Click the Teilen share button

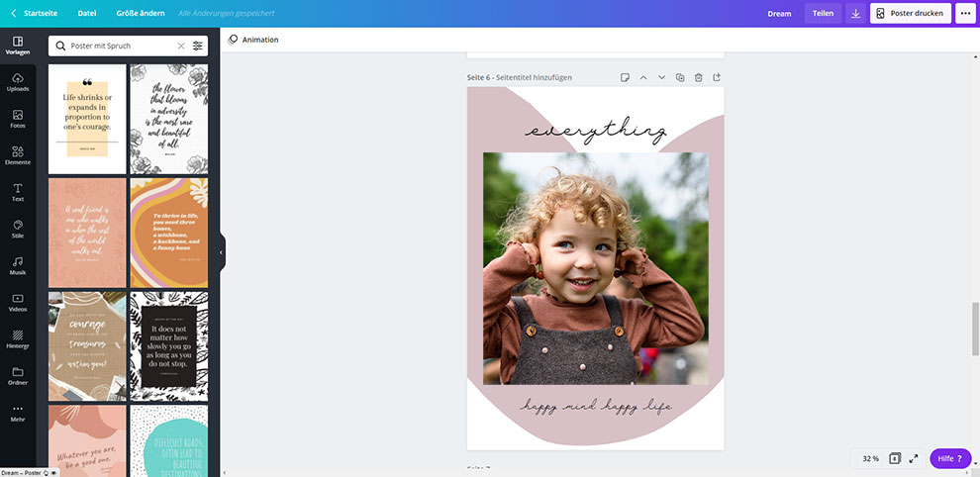click(x=823, y=13)
